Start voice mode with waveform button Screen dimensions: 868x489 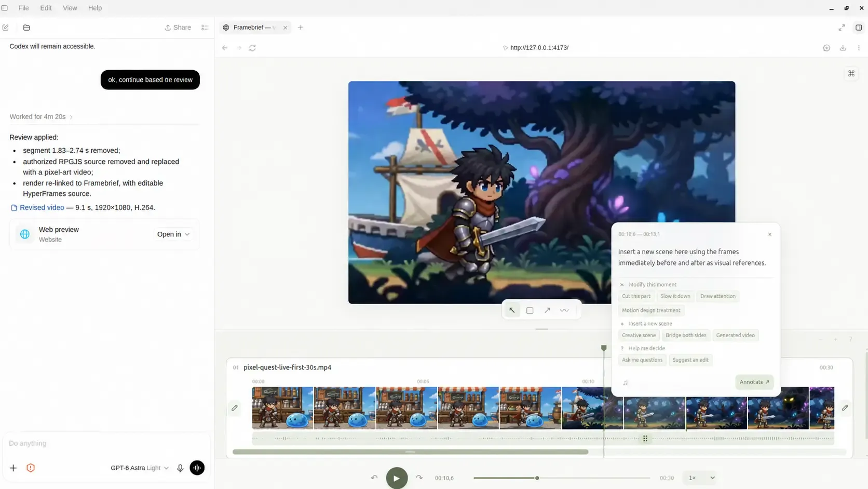[x=197, y=468]
